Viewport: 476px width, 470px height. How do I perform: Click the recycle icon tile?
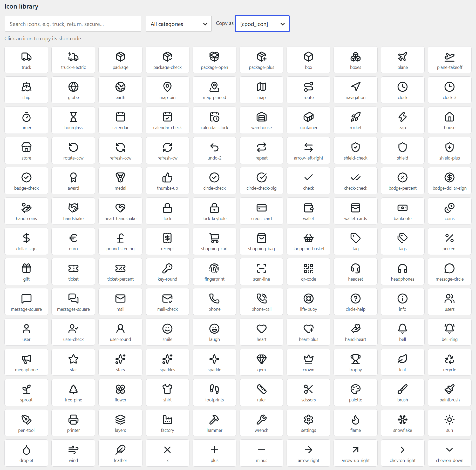click(x=450, y=362)
